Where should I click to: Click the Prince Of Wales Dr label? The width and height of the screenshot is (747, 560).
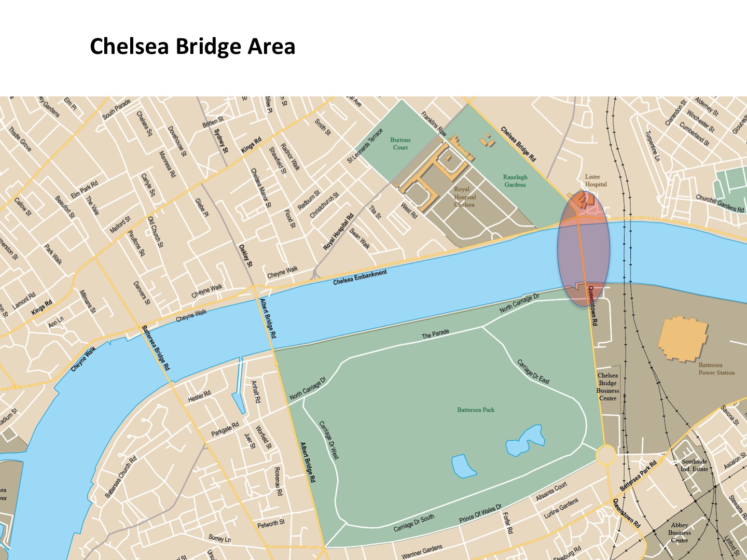click(x=480, y=514)
